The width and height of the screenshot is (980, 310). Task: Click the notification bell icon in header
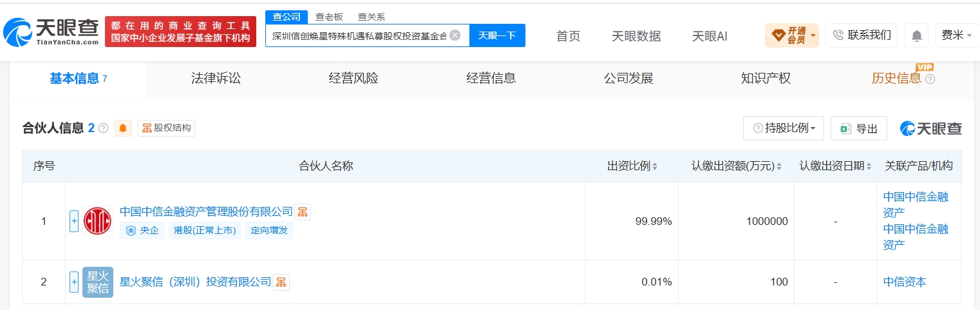(916, 35)
